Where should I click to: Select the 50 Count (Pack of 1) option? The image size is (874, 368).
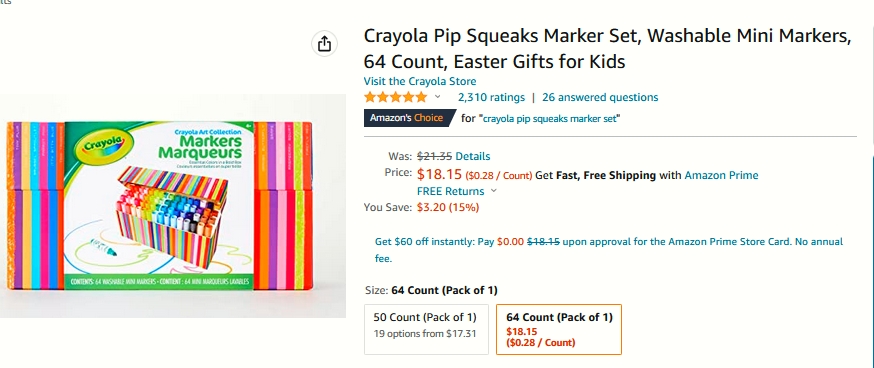[426, 329]
